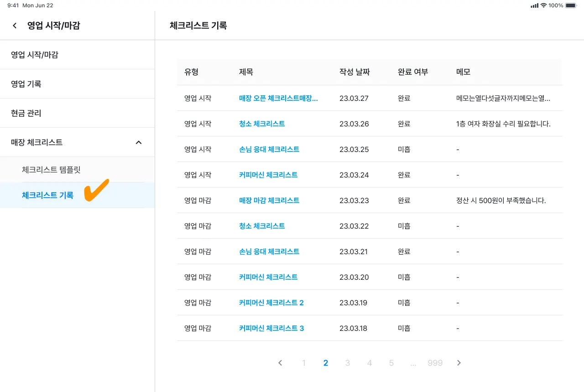The width and height of the screenshot is (584, 392).
Task: Jump to last page 999
Action: (x=435, y=363)
